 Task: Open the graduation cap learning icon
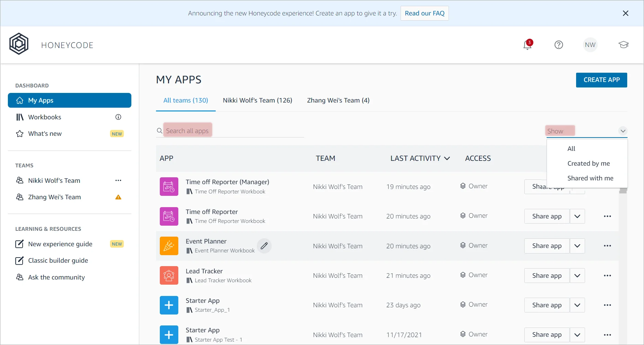click(623, 45)
